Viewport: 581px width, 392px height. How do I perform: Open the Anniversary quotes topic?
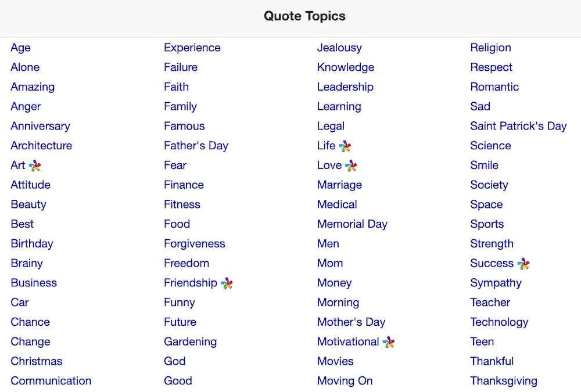[x=40, y=126]
